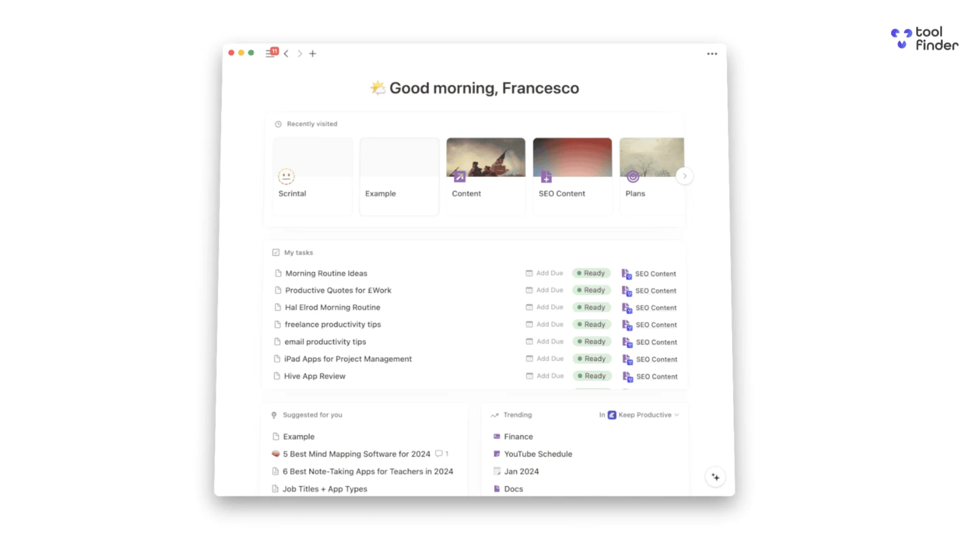Close the window with the red traffic light
The image size is (980, 551).
click(231, 53)
